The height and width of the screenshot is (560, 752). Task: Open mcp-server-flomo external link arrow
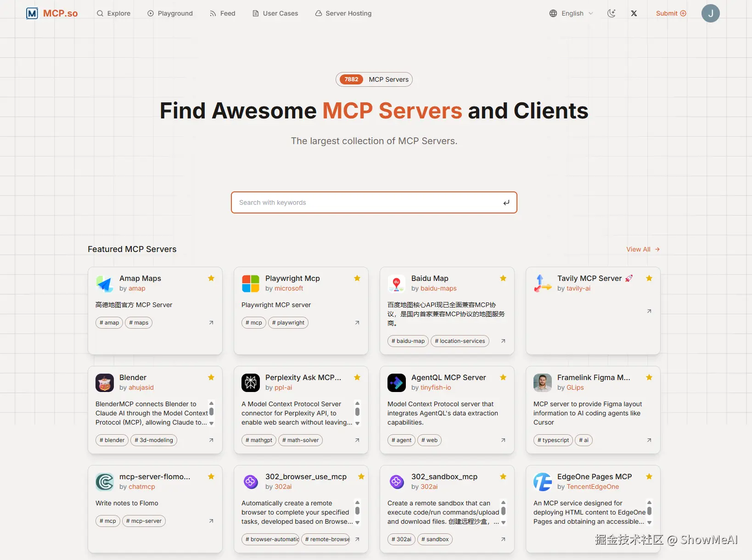coord(211,521)
